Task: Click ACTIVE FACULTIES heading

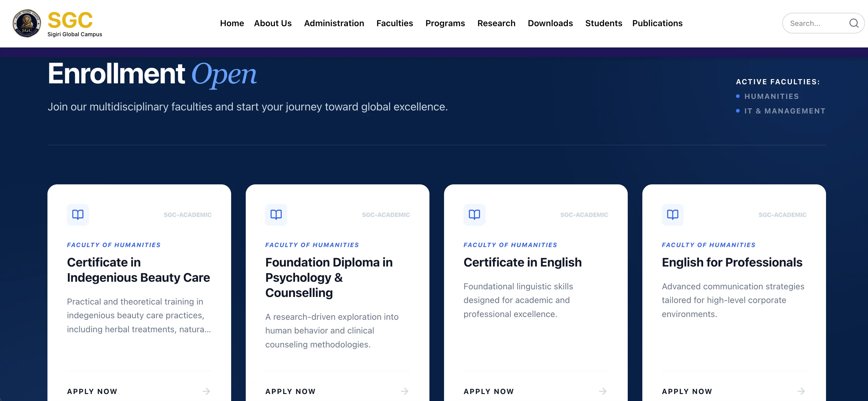Action: [x=778, y=82]
